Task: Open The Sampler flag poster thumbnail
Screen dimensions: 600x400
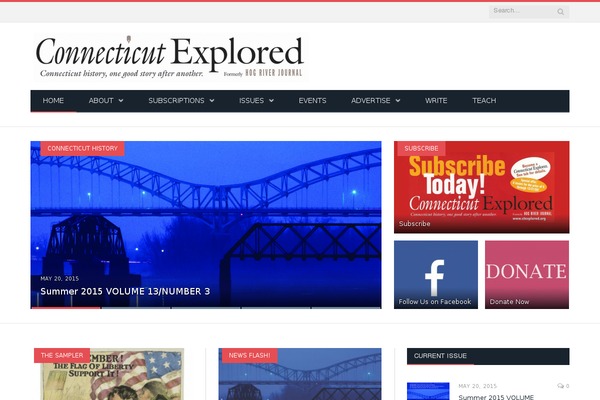Action: click(x=112, y=374)
